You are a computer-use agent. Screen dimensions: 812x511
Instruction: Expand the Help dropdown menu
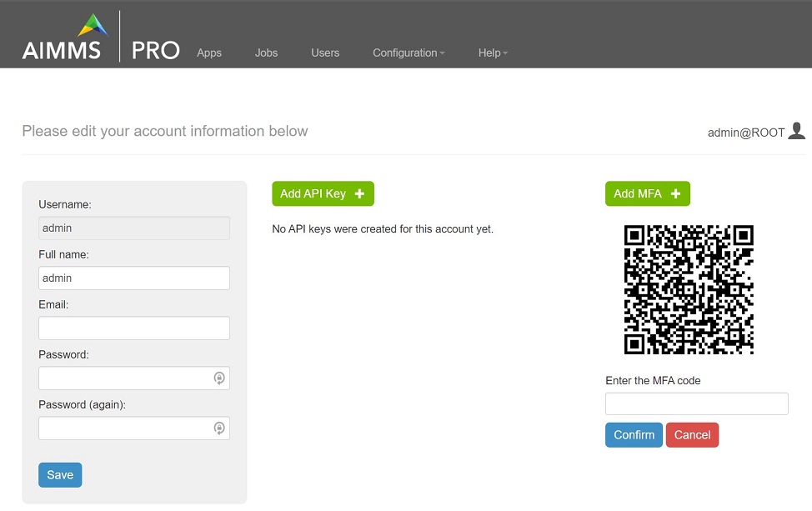tap(493, 53)
